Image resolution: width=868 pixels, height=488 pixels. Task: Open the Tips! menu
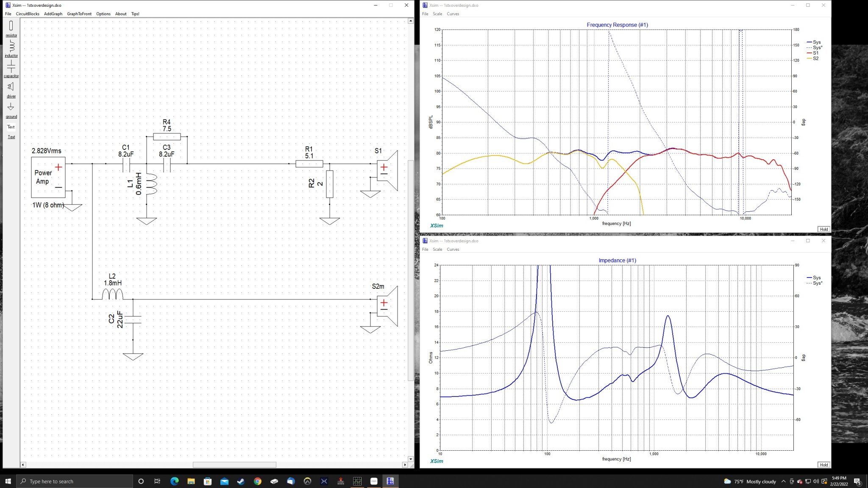pos(135,14)
